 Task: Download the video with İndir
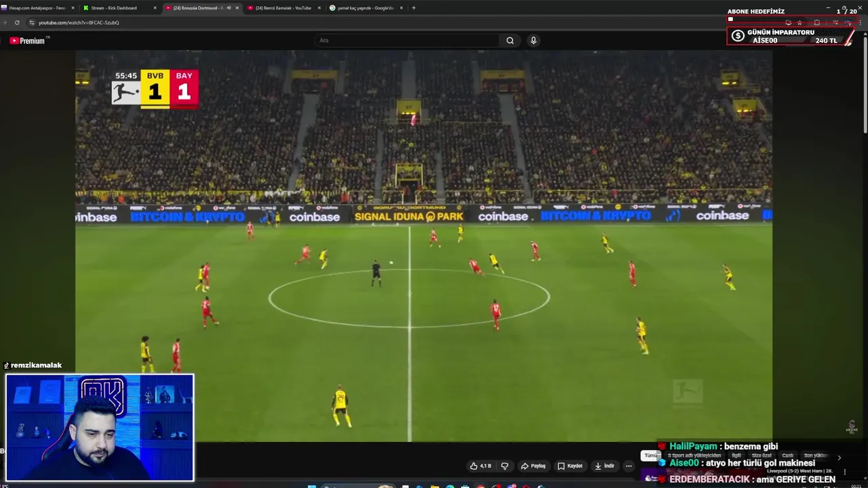pos(604,466)
